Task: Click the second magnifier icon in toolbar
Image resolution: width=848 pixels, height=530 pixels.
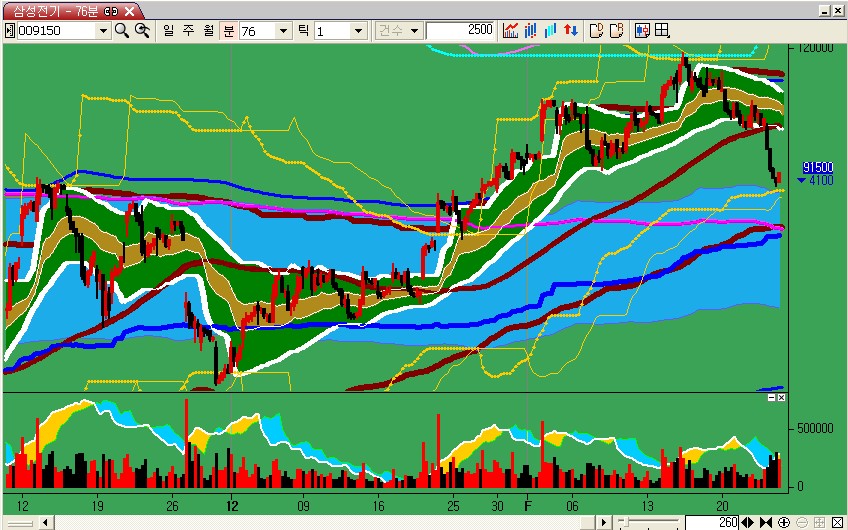Action: pyautogui.click(x=142, y=31)
